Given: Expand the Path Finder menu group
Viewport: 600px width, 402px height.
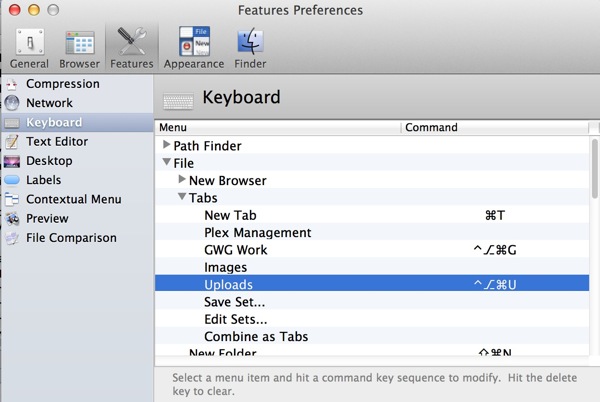Looking at the screenshot, I should 166,145.
